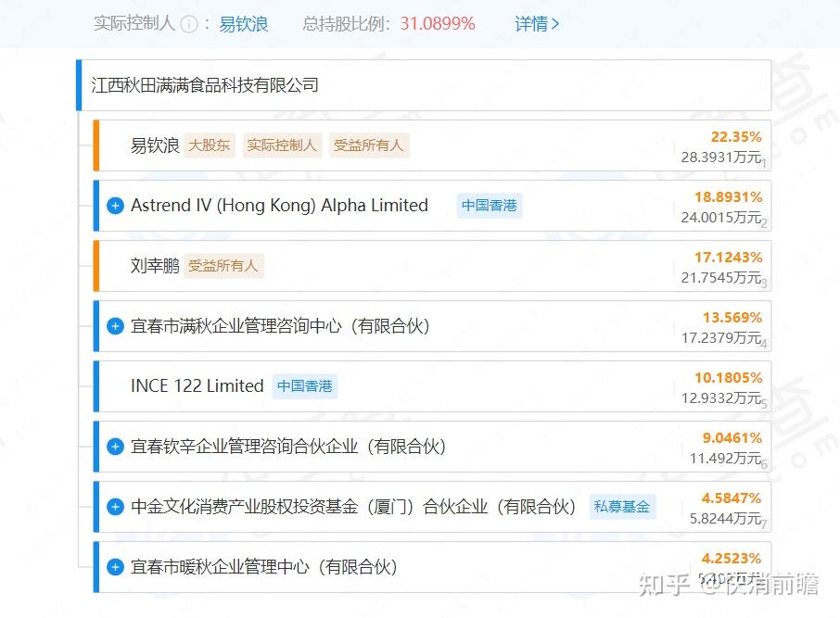Click the 10.1805% share value
Viewport: 840px width, 618px height.
(x=728, y=378)
